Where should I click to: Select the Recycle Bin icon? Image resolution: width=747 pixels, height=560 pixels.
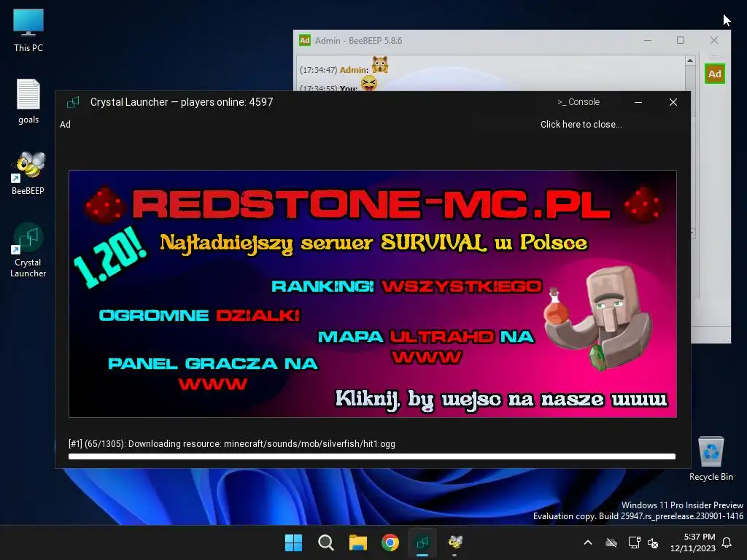pos(711,459)
